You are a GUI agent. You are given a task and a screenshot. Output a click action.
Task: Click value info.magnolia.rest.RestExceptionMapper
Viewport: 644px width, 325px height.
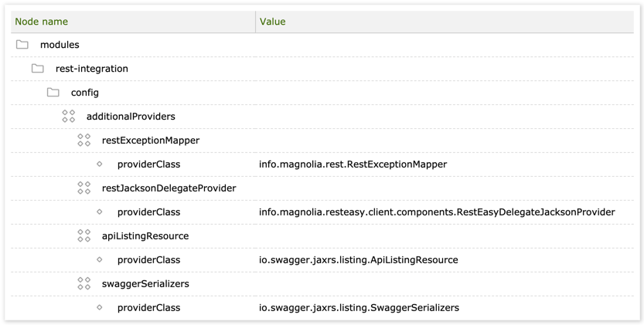point(353,164)
